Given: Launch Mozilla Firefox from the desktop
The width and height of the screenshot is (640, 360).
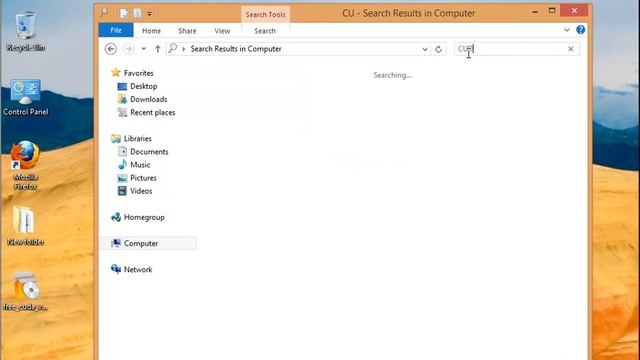Looking at the screenshot, I should point(25,165).
